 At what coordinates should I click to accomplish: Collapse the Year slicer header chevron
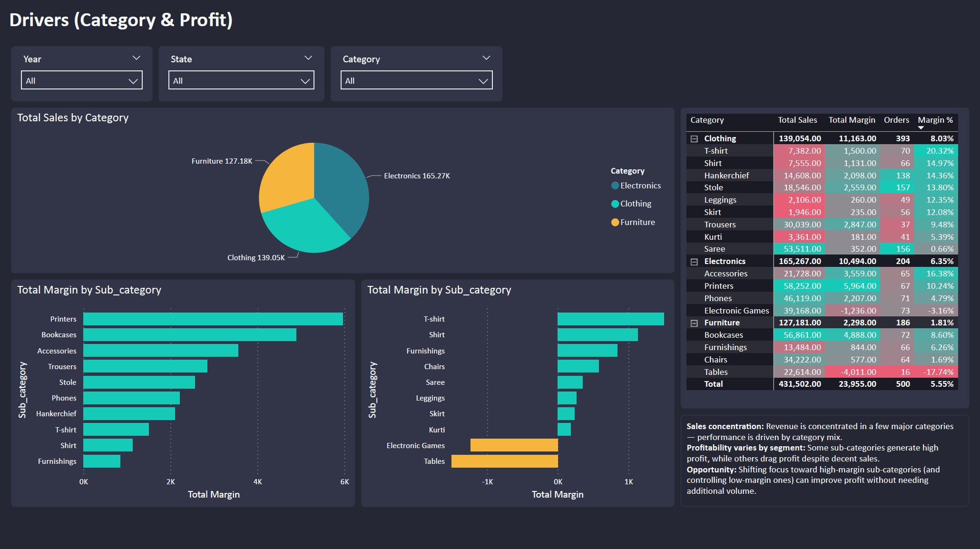point(137,57)
